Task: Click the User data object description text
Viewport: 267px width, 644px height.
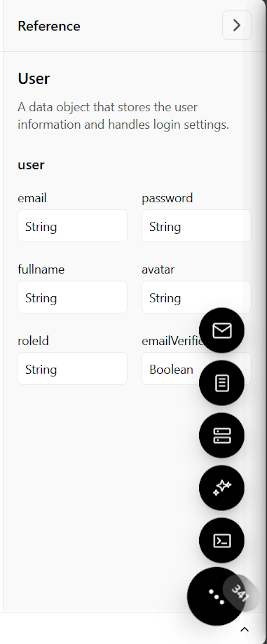Action: tap(123, 116)
